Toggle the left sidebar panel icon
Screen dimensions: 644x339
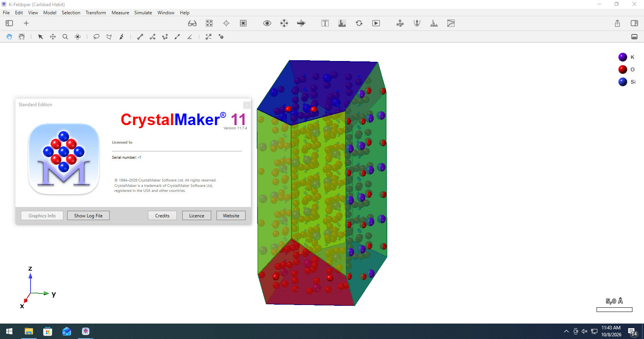point(9,23)
